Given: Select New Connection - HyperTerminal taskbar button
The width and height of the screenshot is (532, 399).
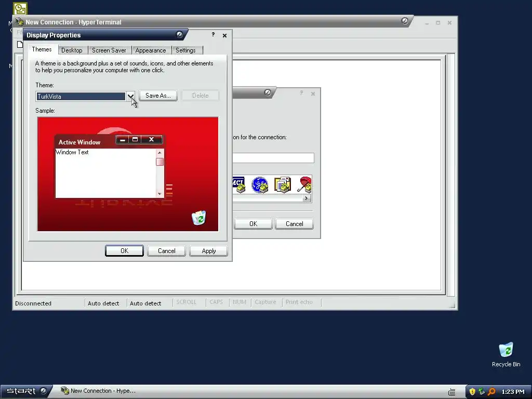Looking at the screenshot, I should [98, 391].
